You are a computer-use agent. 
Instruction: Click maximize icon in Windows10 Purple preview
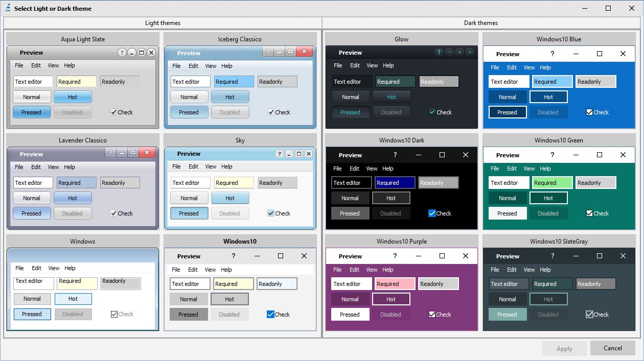pyautogui.click(x=442, y=256)
